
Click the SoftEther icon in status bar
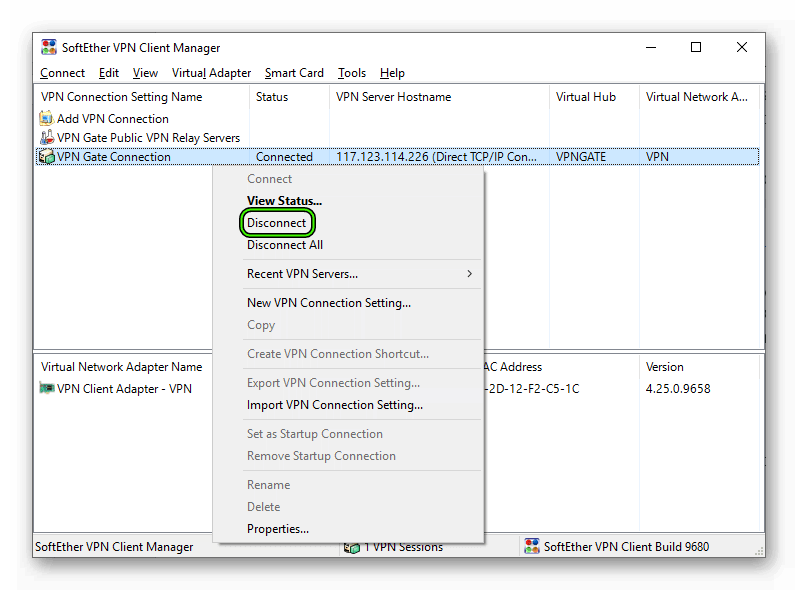click(x=532, y=546)
